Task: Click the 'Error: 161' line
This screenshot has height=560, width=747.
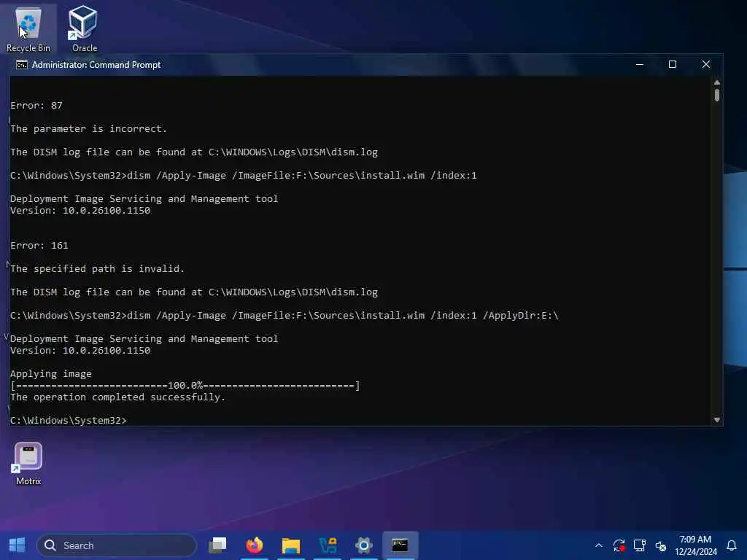Action: [x=39, y=245]
